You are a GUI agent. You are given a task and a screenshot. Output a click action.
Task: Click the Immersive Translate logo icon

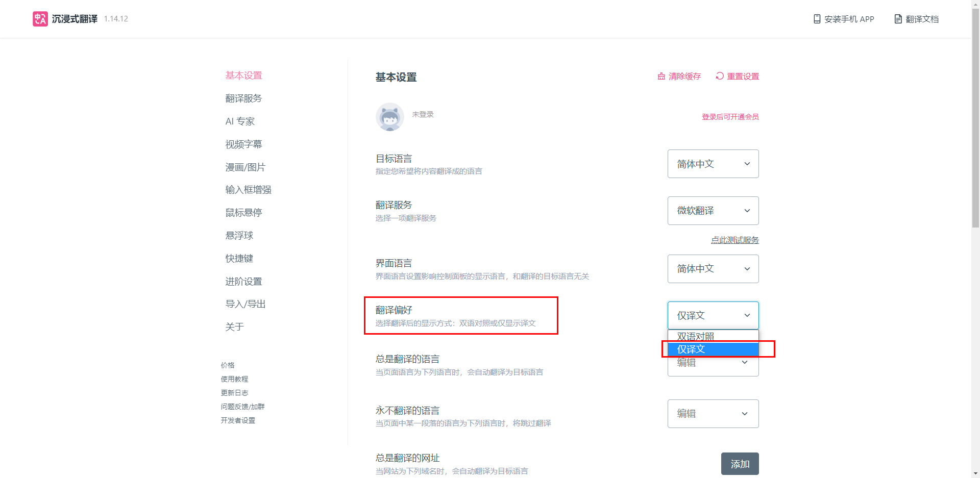click(40, 19)
